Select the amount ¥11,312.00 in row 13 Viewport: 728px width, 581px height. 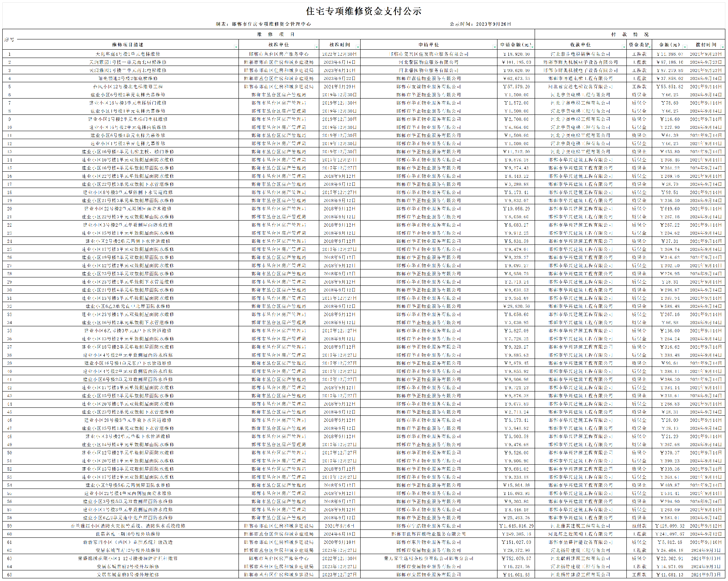[x=516, y=152]
